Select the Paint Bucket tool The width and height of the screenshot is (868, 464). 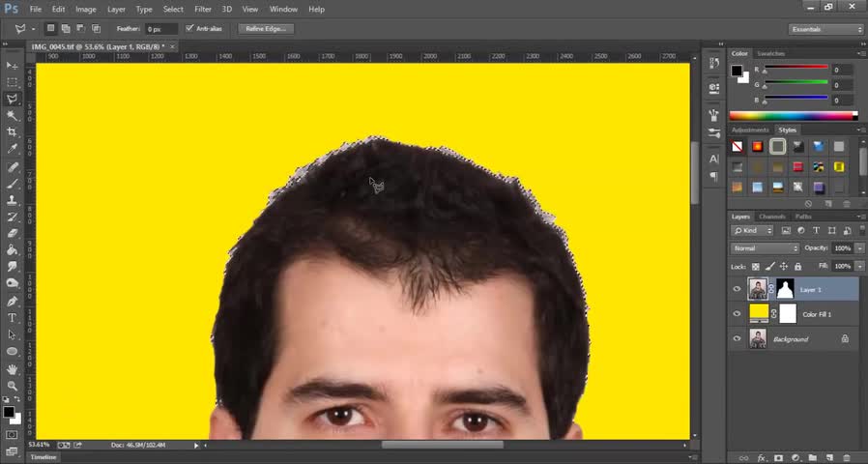(12, 249)
